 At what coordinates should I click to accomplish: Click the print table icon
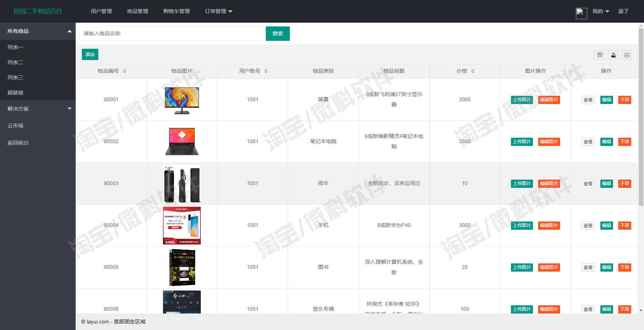pos(627,55)
